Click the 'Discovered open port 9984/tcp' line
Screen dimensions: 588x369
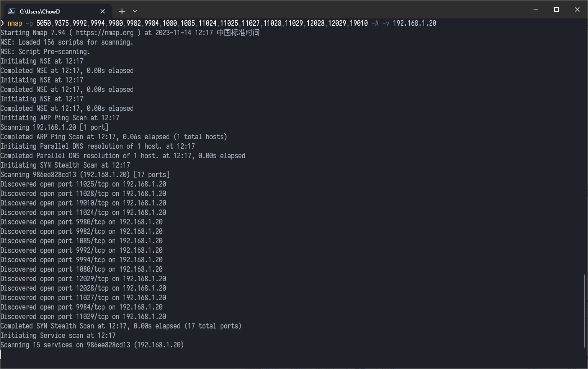pos(81,307)
